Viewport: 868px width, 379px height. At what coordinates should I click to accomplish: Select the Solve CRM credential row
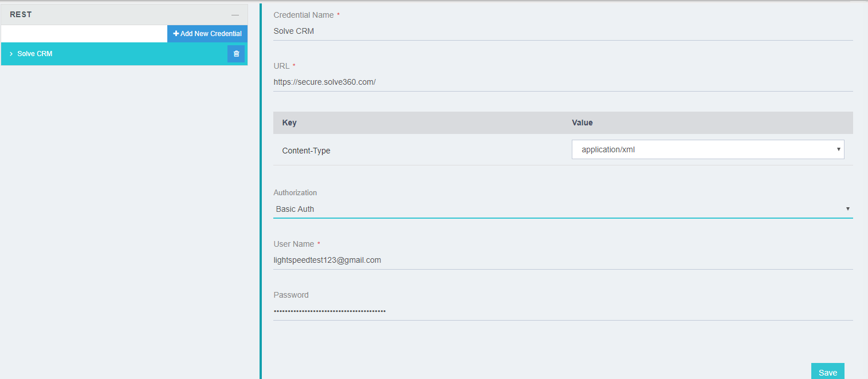click(124, 54)
